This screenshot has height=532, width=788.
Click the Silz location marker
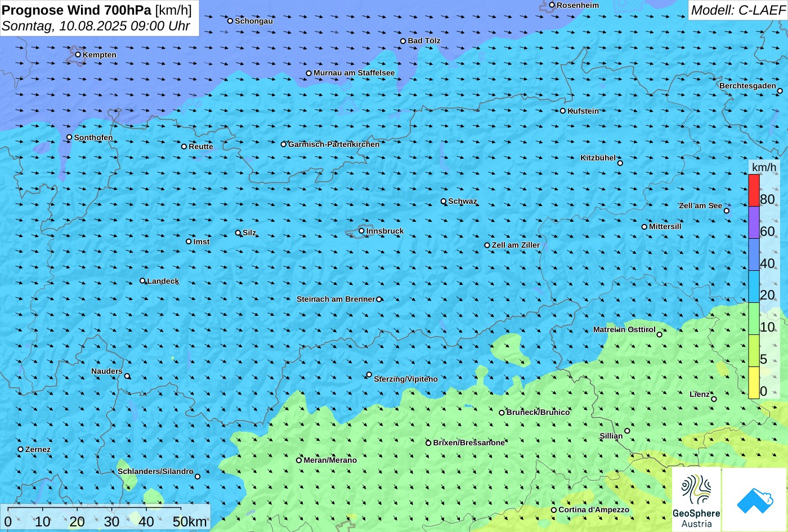[238, 233]
